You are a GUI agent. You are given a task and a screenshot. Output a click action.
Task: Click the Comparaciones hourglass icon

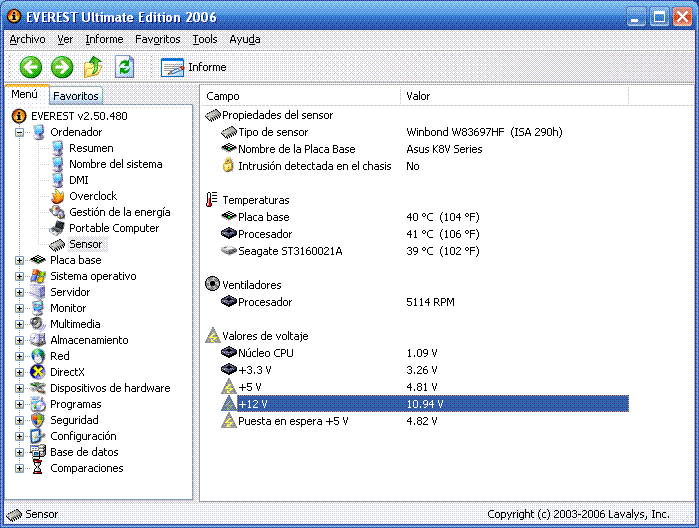[x=38, y=467]
